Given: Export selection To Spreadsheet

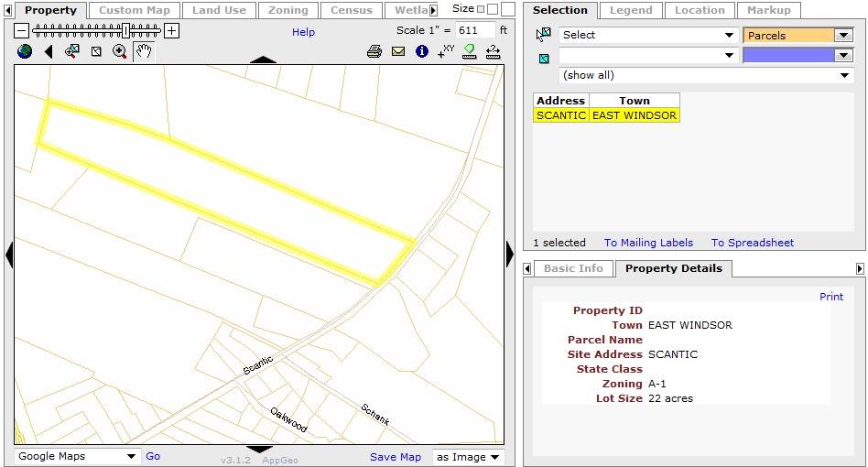Looking at the screenshot, I should (753, 243).
